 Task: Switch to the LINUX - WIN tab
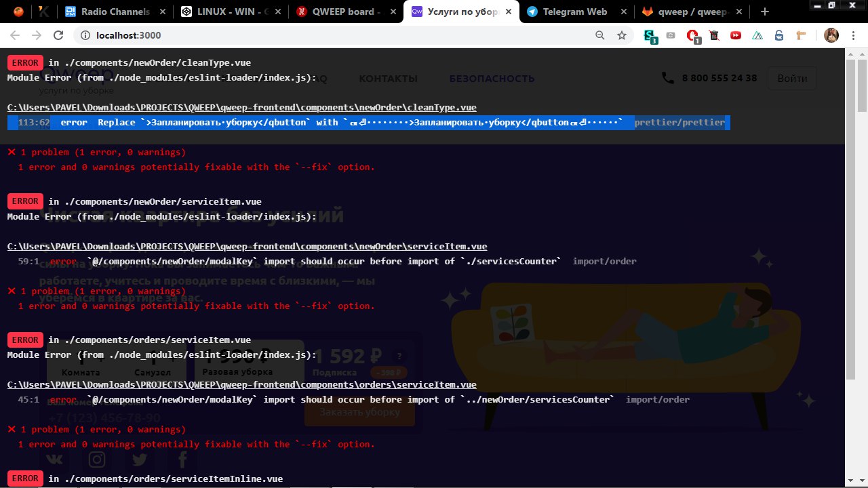coord(231,12)
